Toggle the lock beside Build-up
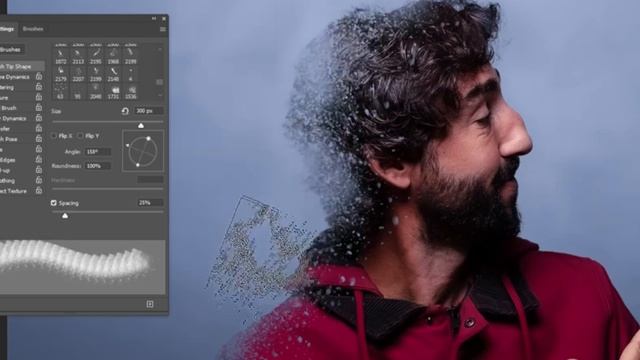 pos(39,170)
